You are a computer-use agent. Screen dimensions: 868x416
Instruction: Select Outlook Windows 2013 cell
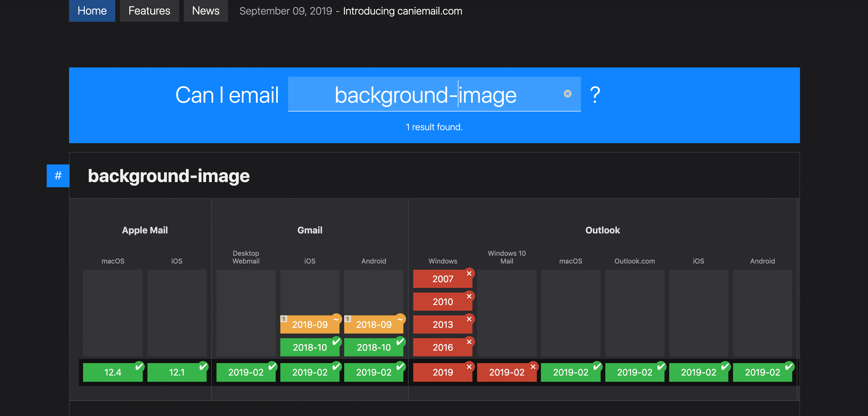tap(443, 324)
